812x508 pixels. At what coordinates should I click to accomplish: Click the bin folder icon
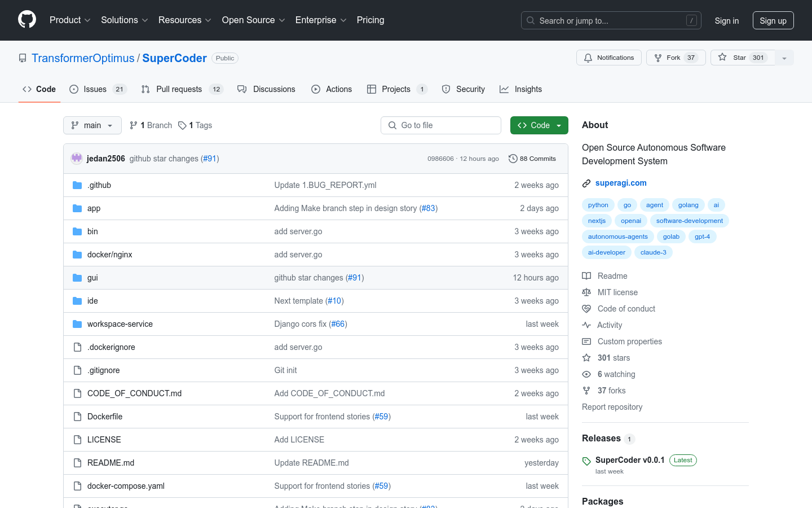click(x=77, y=231)
